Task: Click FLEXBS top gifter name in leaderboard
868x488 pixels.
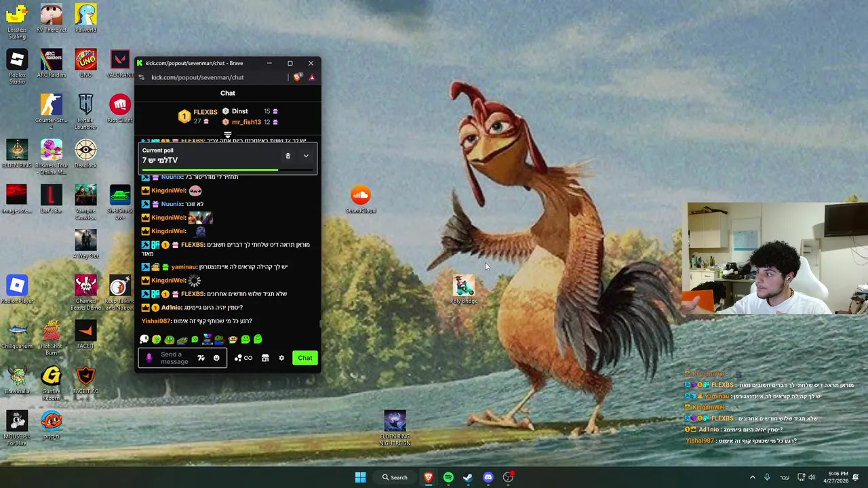Action: coord(205,112)
